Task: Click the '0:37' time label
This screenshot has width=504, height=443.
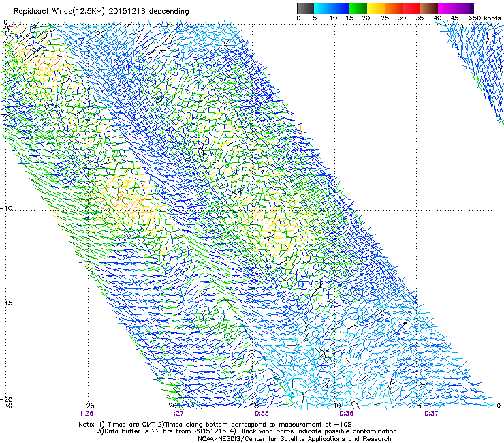Action: tap(431, 414)
